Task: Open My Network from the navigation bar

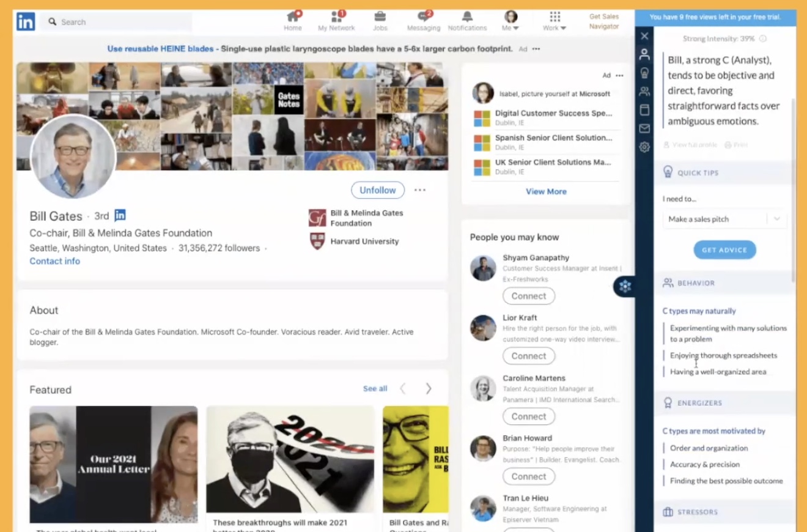Action: click(336, 21)
